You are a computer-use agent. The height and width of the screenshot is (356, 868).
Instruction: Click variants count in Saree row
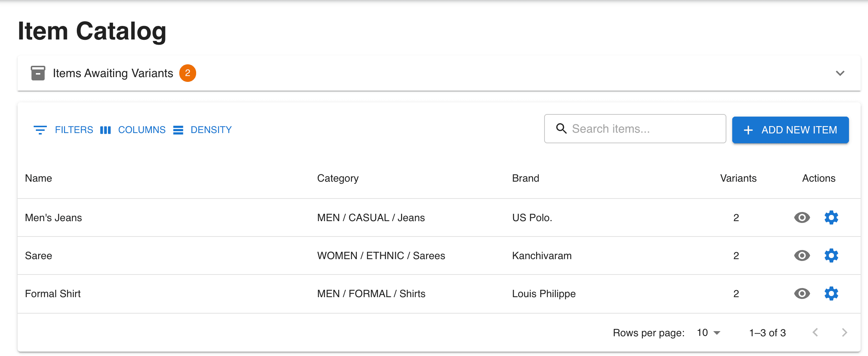coord(736,255)
